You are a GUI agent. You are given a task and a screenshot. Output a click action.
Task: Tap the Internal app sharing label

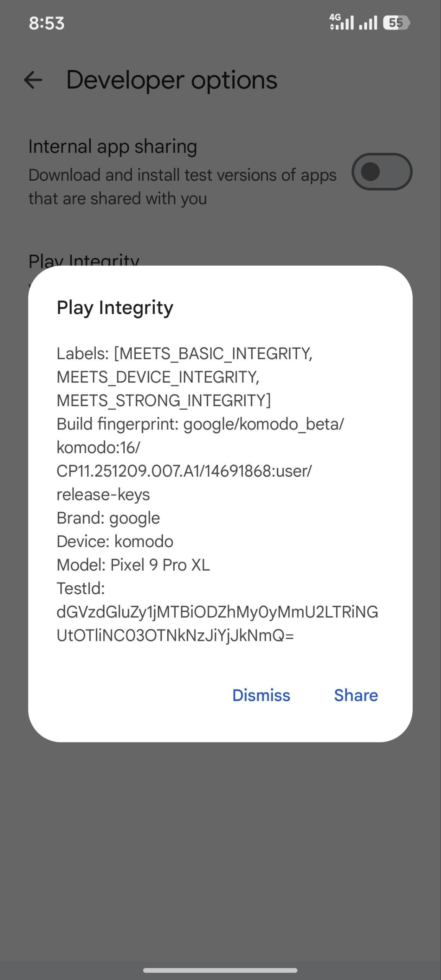tap(113, 147)
